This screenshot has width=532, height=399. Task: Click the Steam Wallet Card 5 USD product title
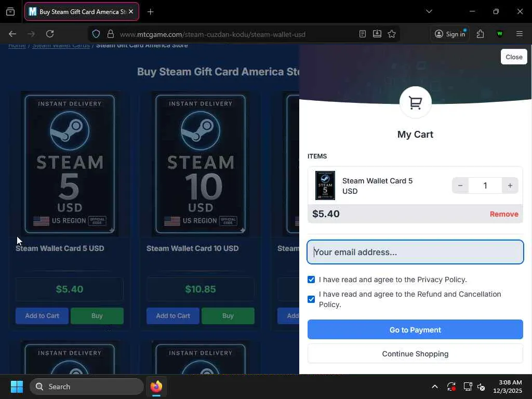tap(60, 248)
